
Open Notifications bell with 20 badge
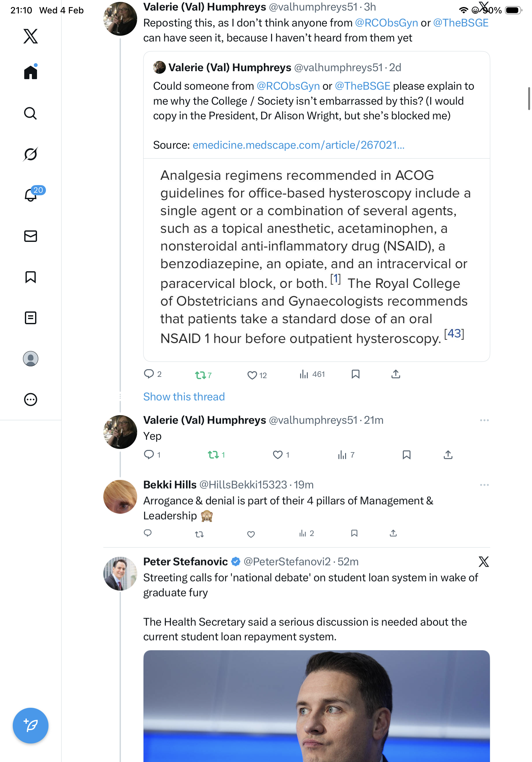pos(31,195)
